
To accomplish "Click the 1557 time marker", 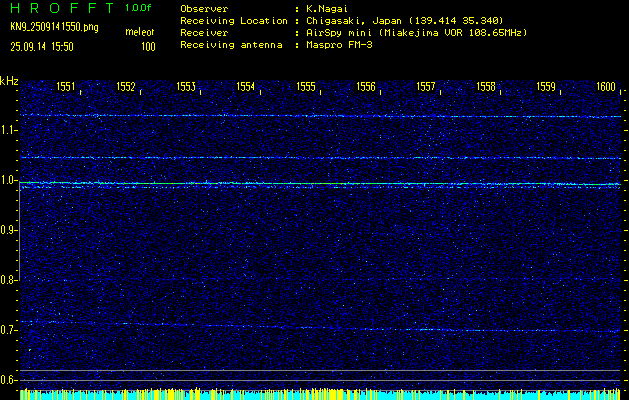I will point(426,86).
